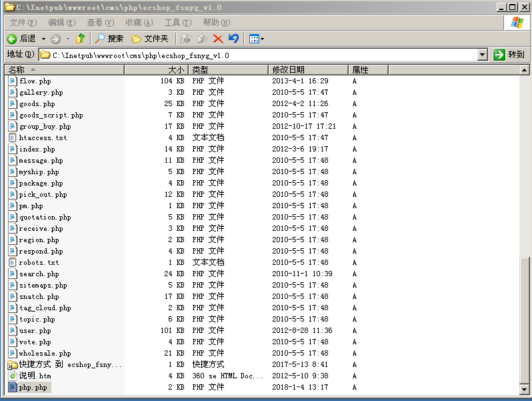Click the red Delete X icon
This screenshot has width=532, height=401.
(218, 39)
